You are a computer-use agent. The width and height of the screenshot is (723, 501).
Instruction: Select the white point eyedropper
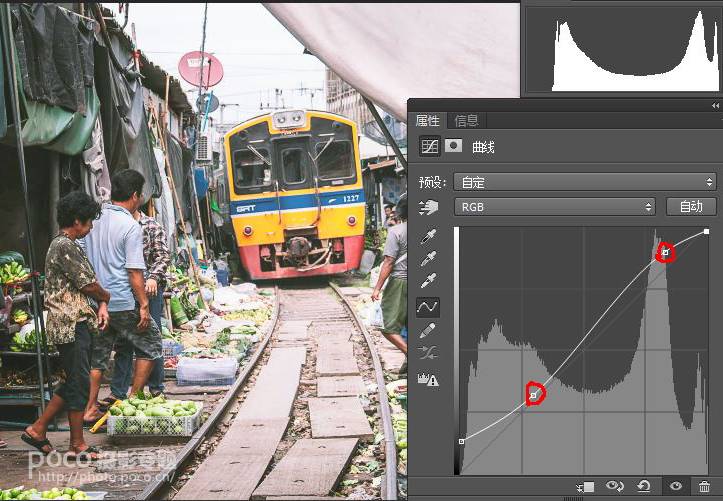pyautogui.click(x=428, y=280)
